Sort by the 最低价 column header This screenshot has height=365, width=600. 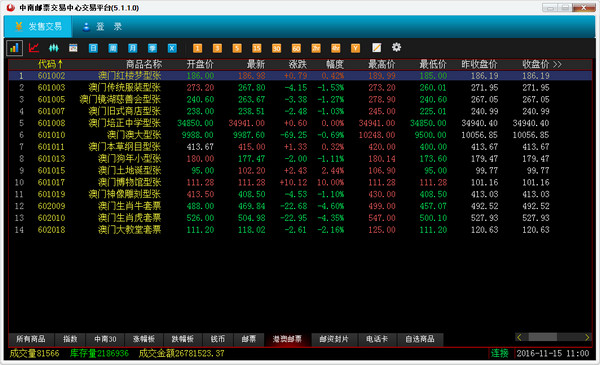433,64
